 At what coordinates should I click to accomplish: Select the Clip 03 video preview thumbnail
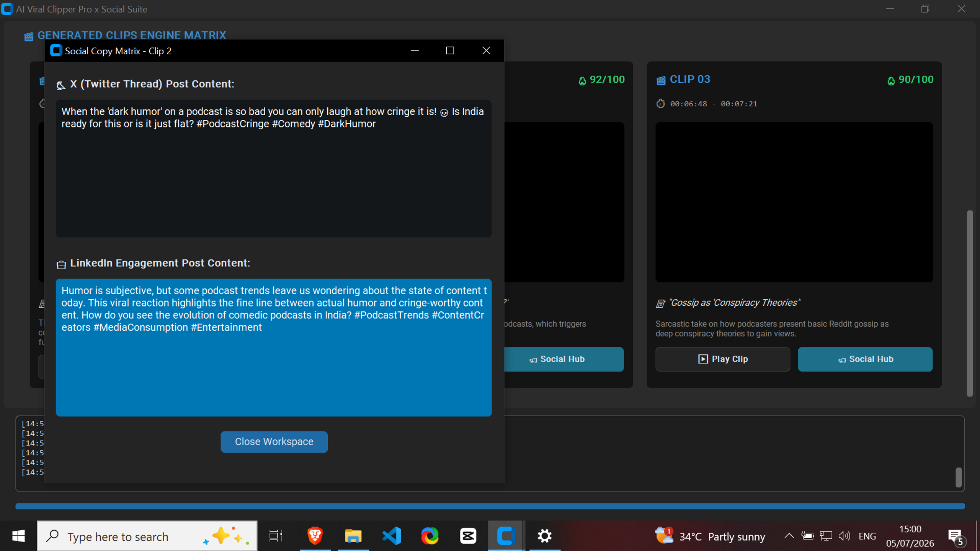click(794, 202)
